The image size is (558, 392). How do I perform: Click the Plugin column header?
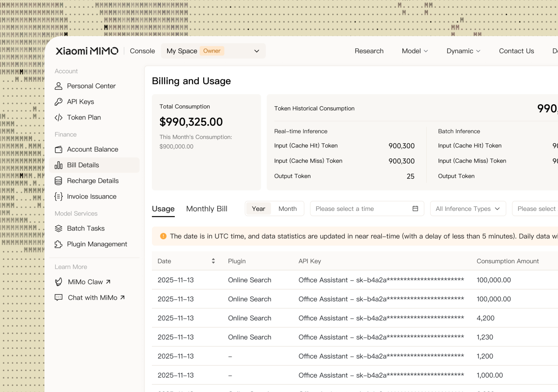[237, 261]
